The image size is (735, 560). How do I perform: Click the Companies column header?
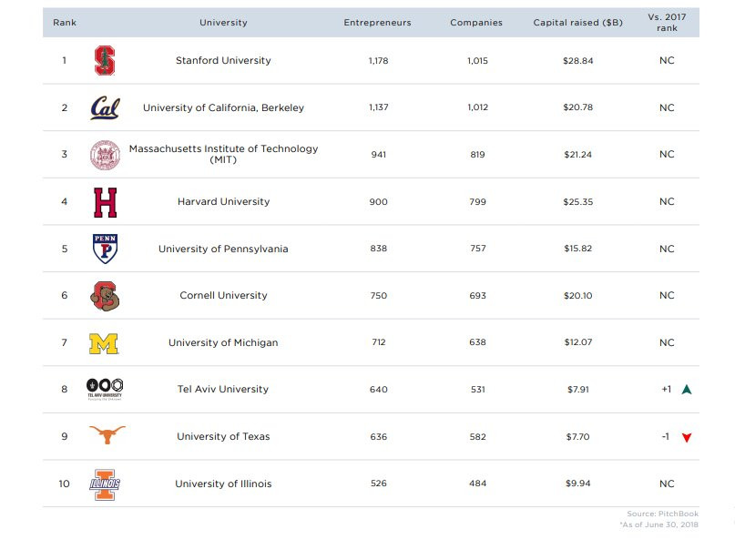click(x=476, y=23)
